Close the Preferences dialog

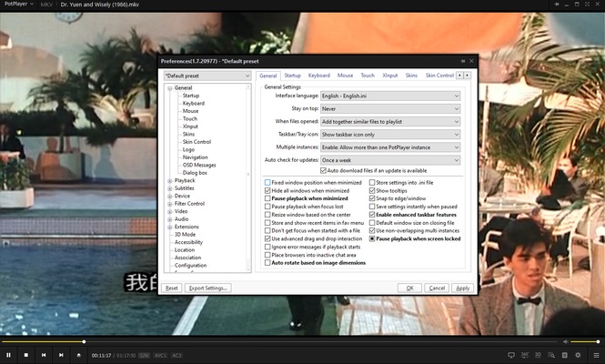coord(471,61)
